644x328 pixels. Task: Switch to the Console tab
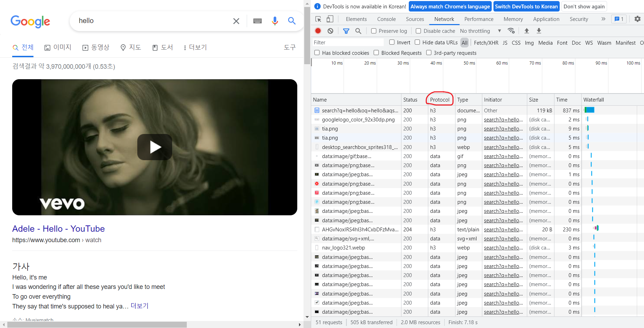386,19
